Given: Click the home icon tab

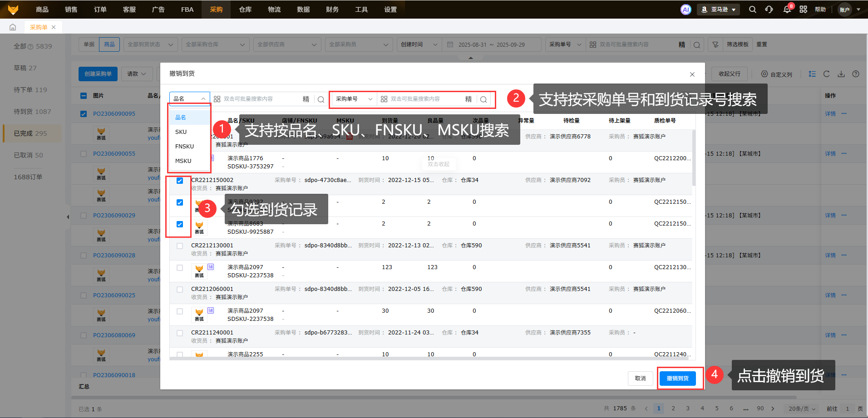Looking at the screenshot, I should point(13,27).
